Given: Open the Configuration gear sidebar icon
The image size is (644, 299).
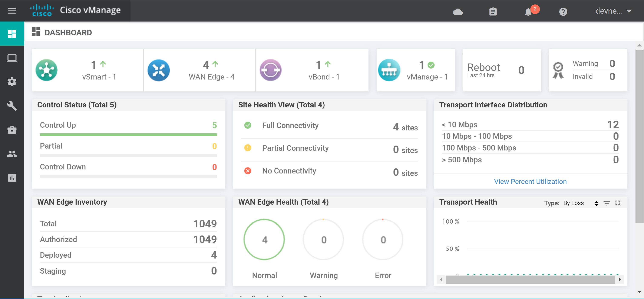Looking at the screenshot, I should [x=12, y=82].
